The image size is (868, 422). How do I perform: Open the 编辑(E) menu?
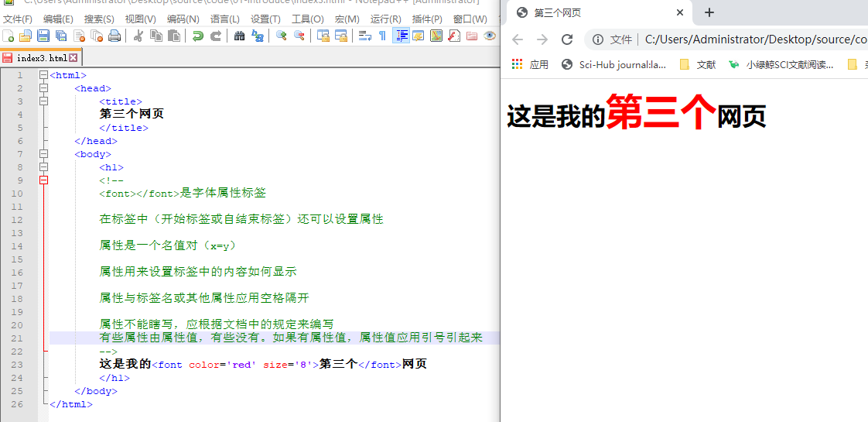coord(58,19)
